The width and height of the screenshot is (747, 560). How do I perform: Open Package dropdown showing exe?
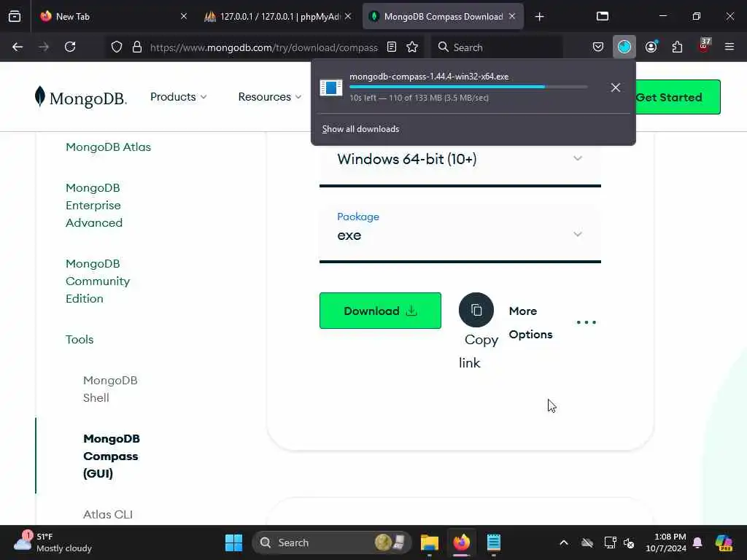coord(460,233)
